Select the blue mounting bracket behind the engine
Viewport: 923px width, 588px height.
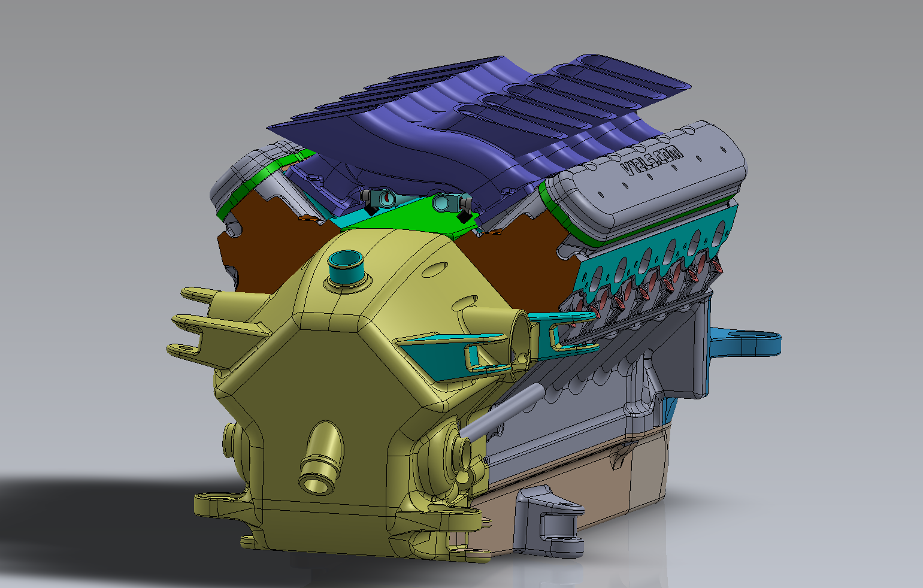tap(746, 343)
